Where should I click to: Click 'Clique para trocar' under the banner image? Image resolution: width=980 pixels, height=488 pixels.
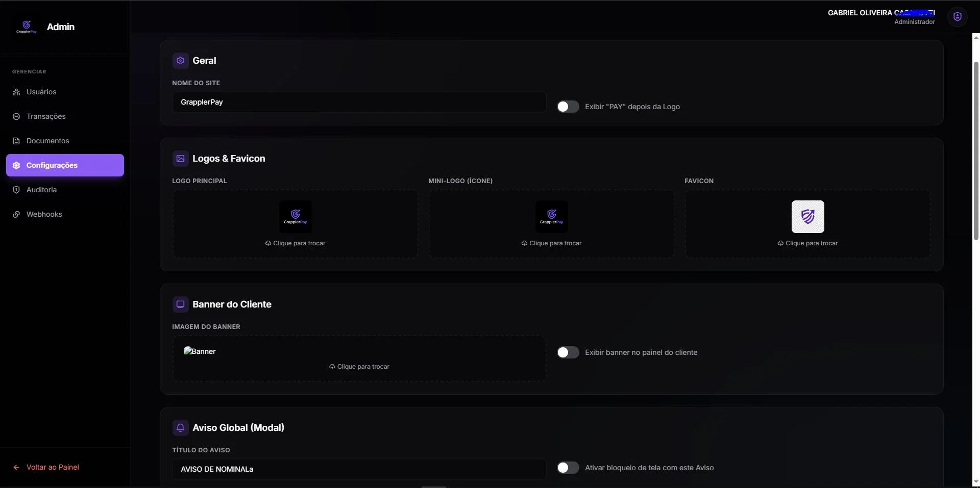(x=359, y=367)
